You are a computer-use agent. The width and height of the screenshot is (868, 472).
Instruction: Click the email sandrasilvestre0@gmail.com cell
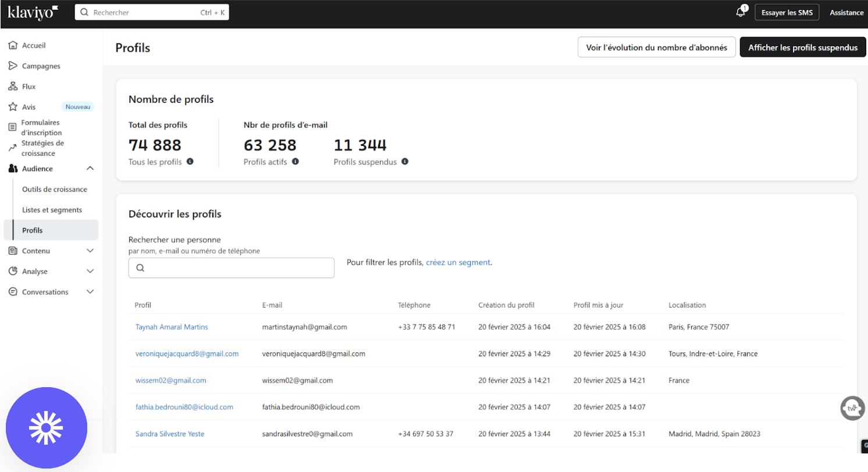pyautogui.click(x=308, y=434)
